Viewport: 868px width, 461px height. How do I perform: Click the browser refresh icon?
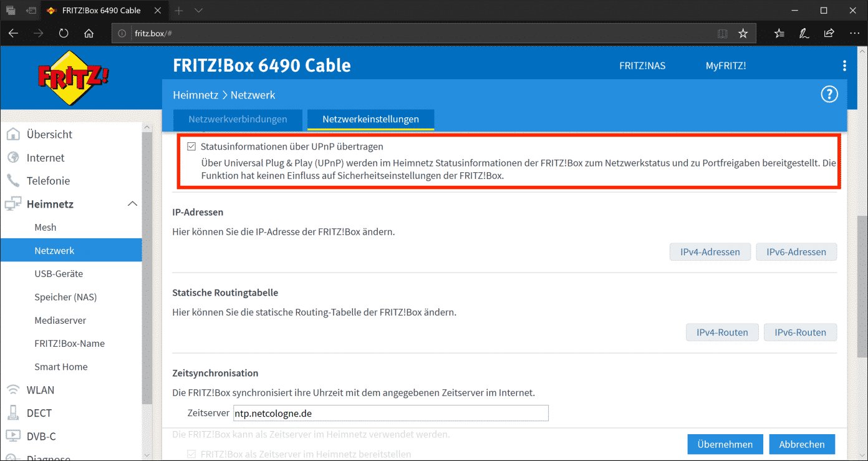click(64, 34)
